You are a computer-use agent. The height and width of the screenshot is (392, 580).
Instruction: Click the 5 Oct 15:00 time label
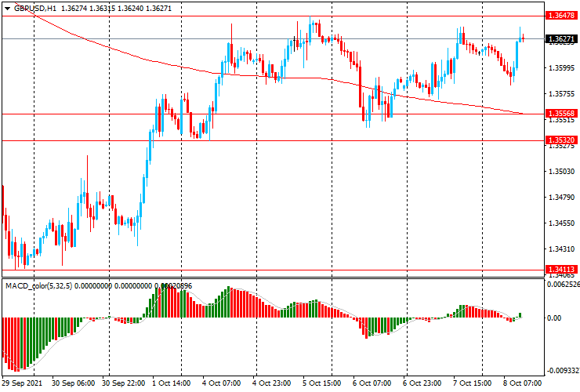[x=321, y=383]
